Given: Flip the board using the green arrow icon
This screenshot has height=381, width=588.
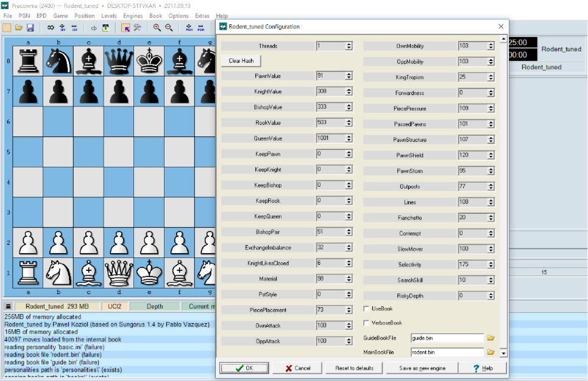Looking at the screenshot, I should click(106, 28).
